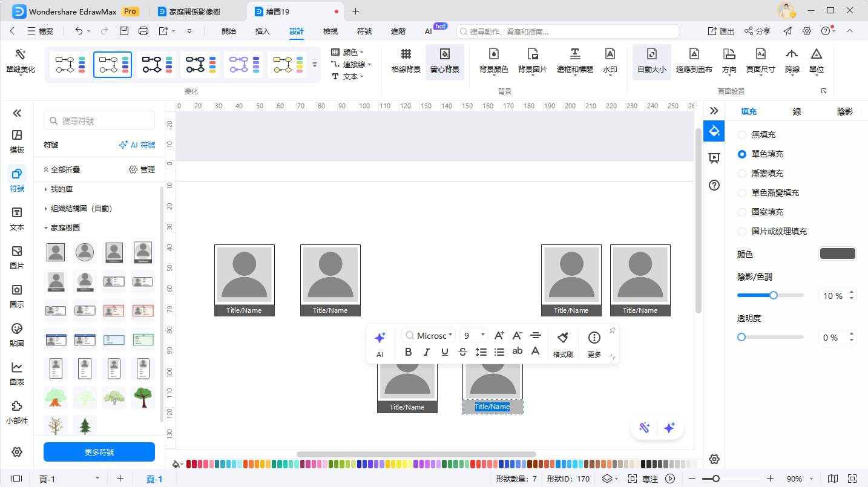The image size is (868, 487).
Task: Click the Grid Background (格線背景) icon
Action: click(x=406, y=55)
